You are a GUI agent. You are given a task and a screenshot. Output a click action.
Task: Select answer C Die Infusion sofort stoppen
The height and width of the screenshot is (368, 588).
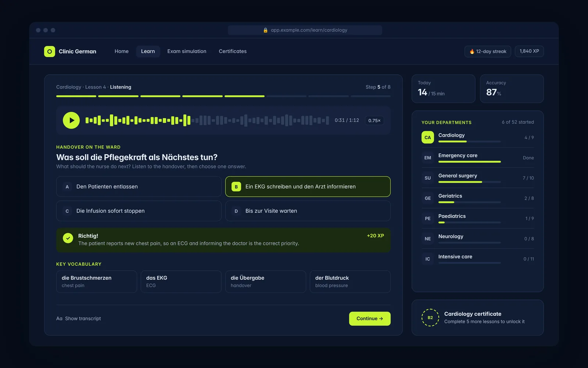click(x=139, y=211)
